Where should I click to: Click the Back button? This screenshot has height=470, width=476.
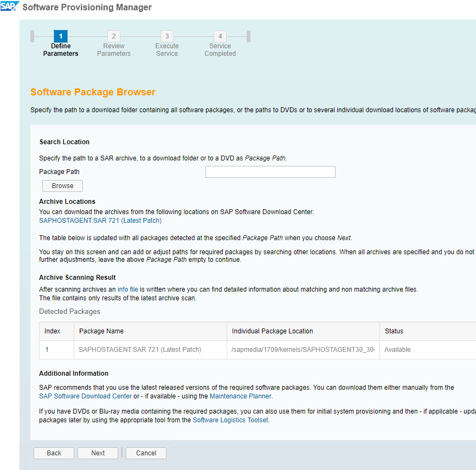point(54,453)
